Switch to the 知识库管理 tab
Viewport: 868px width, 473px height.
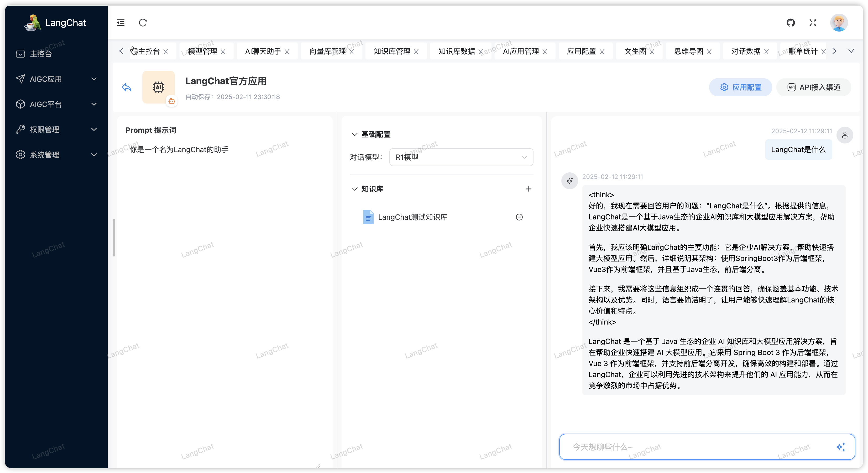(x=391, y=51)
